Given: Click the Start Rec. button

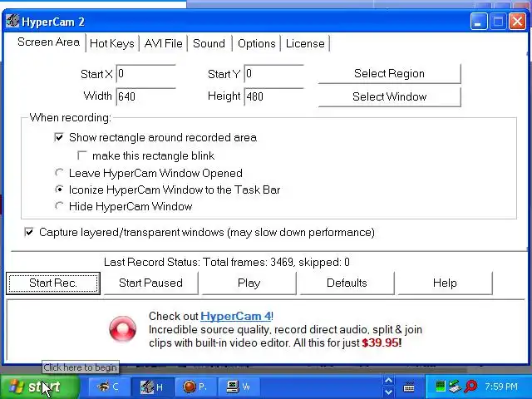Looking at the screenshot, I should click(x=53, y=283).
